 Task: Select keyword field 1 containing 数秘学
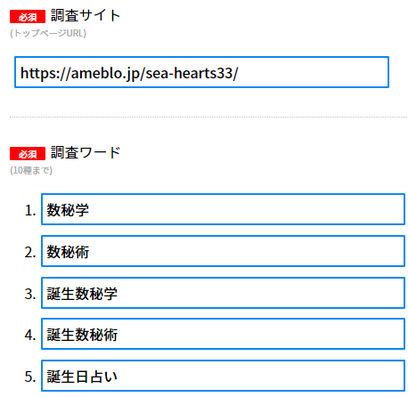pyautogui.click(x=223, y=209)
